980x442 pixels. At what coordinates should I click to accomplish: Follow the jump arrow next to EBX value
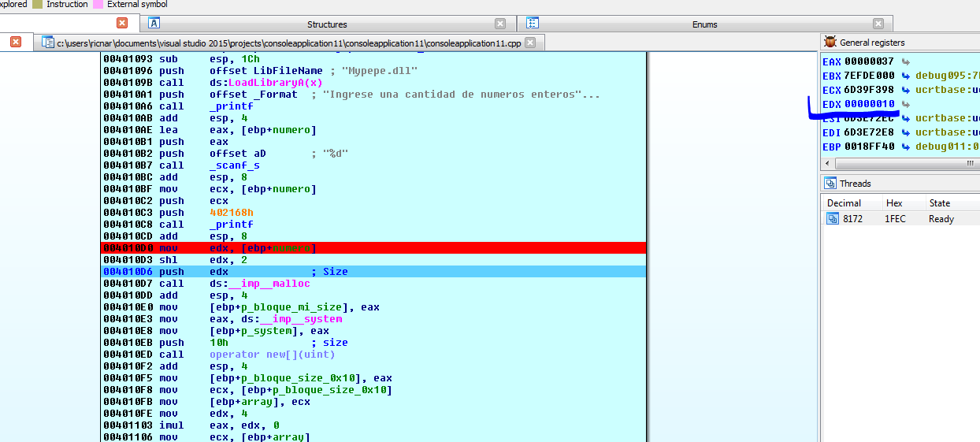pyautogui.click(x=905, y=76)
